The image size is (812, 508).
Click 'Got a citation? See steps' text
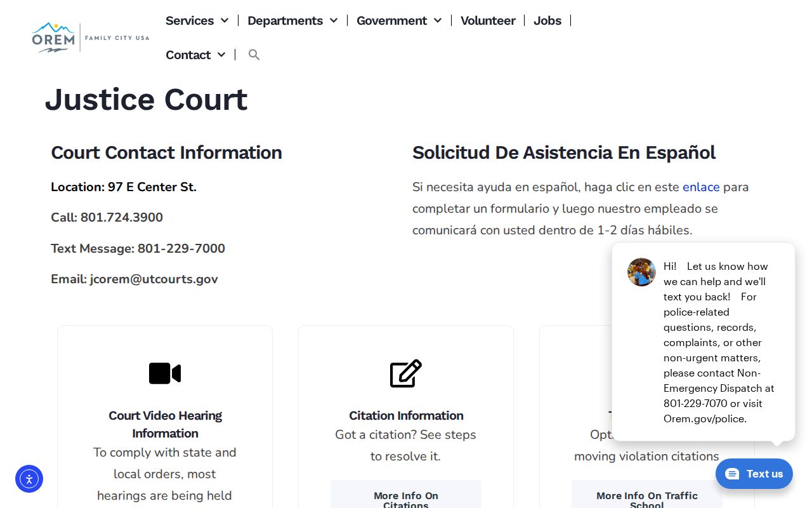pos(406,435)
